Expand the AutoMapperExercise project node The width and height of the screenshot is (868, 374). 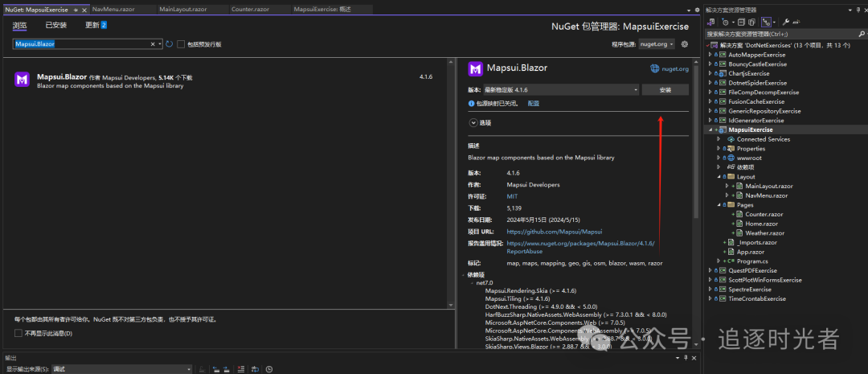pos(710,55)
